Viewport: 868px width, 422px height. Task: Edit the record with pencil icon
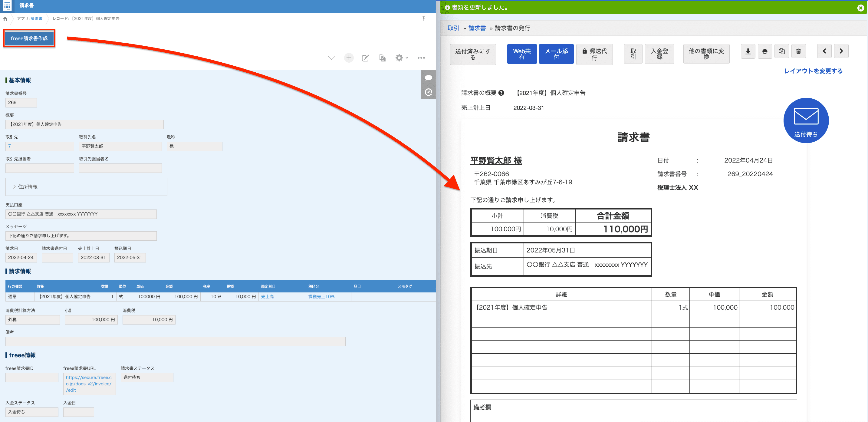point(365,58)
